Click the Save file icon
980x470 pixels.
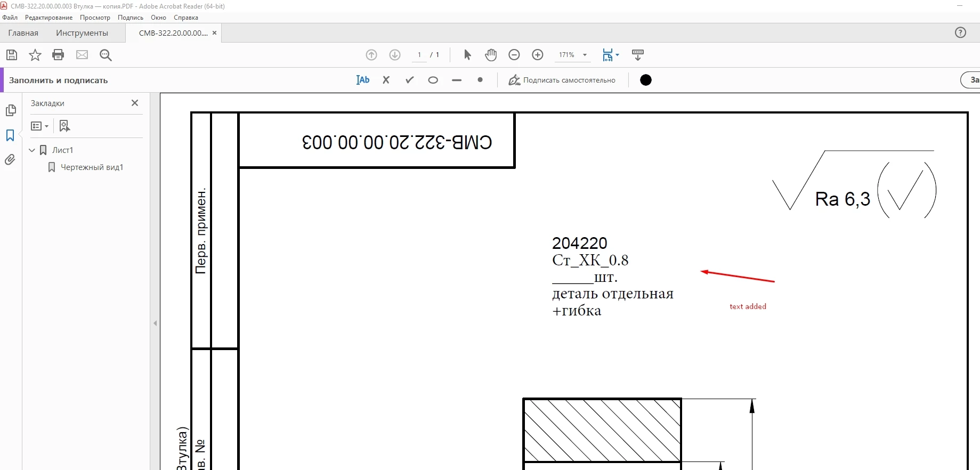(x=12, y=55)
